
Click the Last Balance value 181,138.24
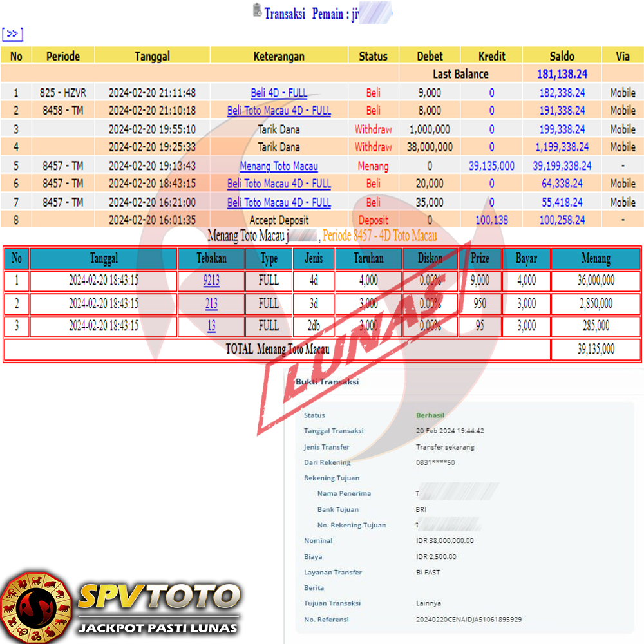point(562,74)
